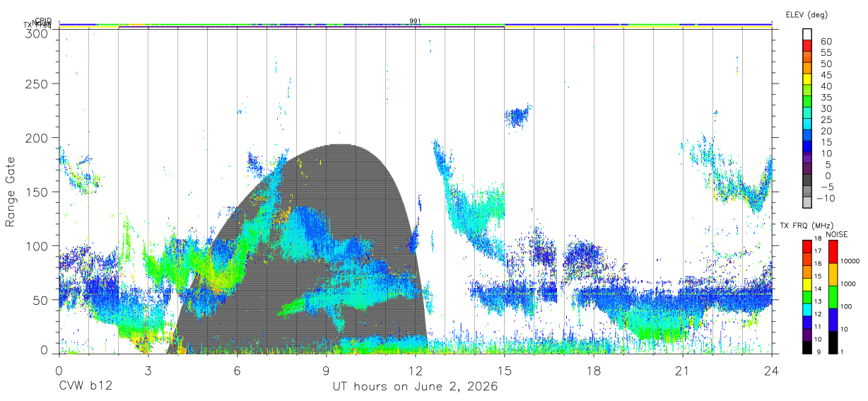The image size is (868, 401).
Task: Click the red 17–18 MHz TX FRQ swatch
Action: tap(807, 246)
